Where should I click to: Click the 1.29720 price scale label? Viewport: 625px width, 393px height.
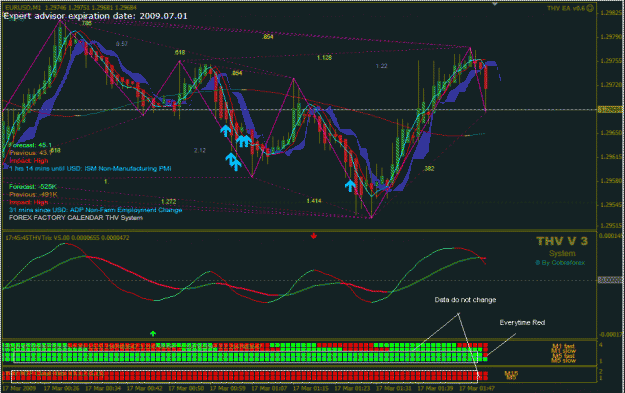[611, 84]
